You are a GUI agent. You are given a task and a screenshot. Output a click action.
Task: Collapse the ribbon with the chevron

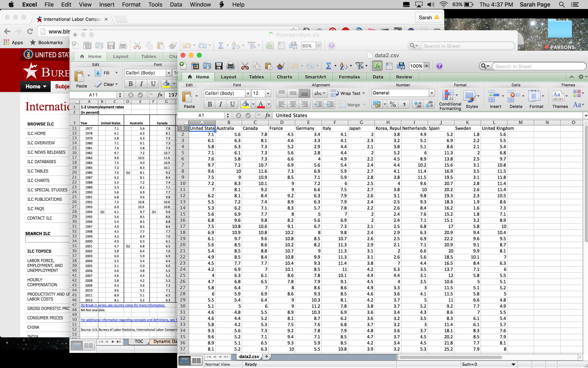pyautogui.click(x=571, y=77)
